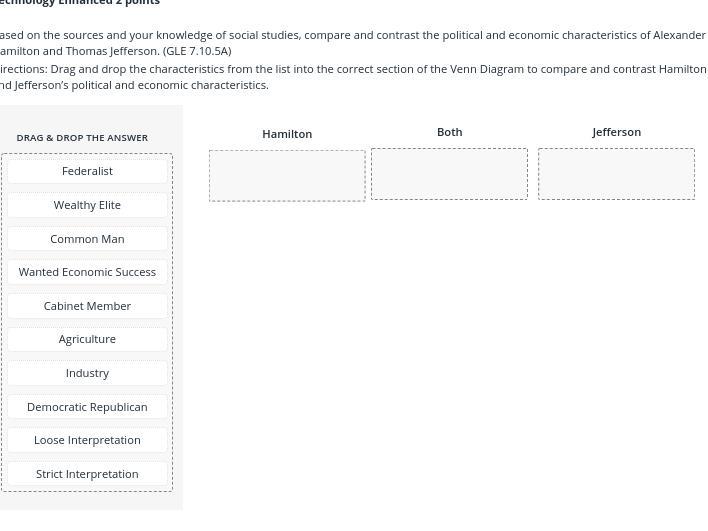Pick the Wealthy Elite characteristic
Screen dimensions: 708x531
coord(87,205)
